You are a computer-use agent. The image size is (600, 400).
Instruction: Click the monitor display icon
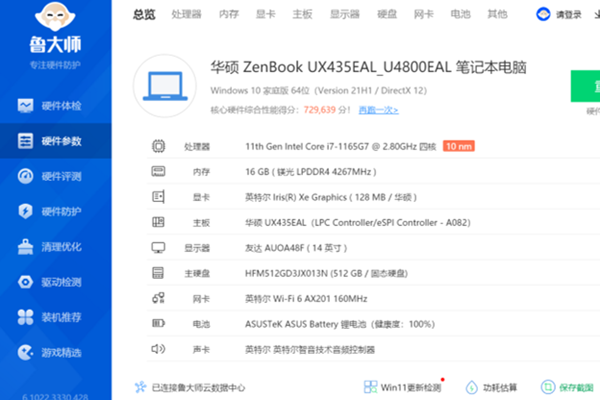(x=158, y=248)
